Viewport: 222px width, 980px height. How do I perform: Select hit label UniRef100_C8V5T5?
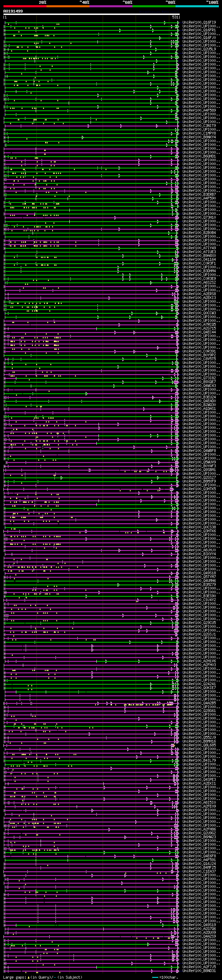(199, 359)
